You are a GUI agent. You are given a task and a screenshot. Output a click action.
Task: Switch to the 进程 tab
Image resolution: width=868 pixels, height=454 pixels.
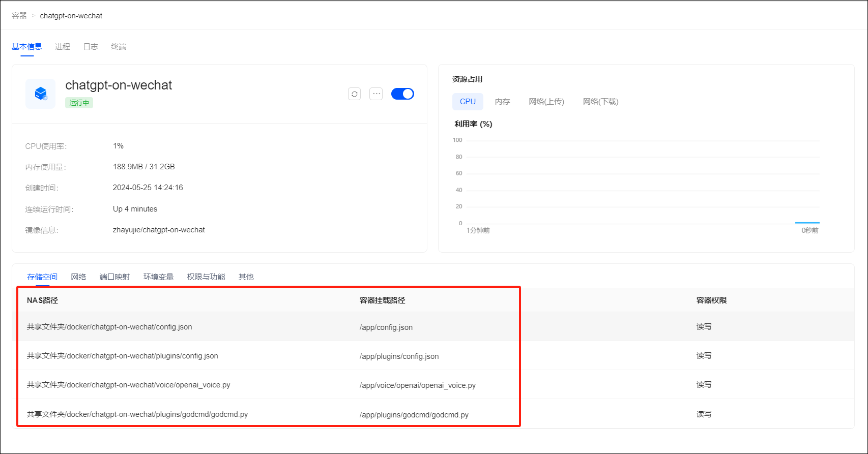(63, 47)
